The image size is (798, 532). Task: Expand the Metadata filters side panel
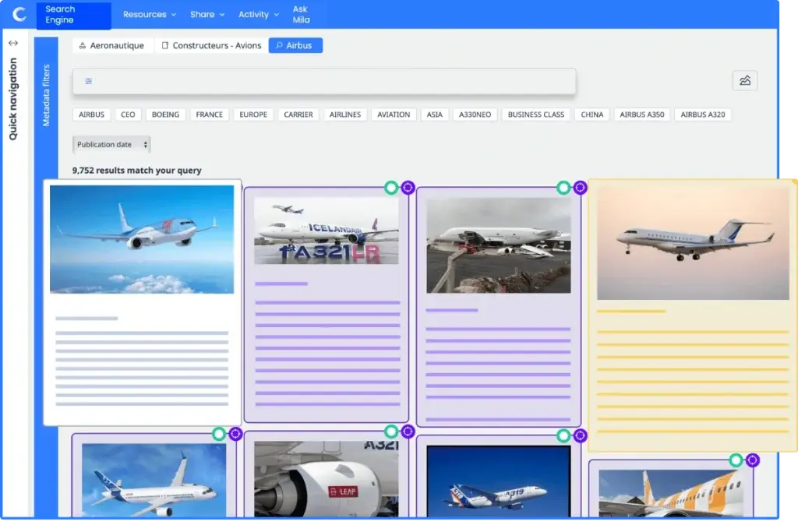(45, 95)
